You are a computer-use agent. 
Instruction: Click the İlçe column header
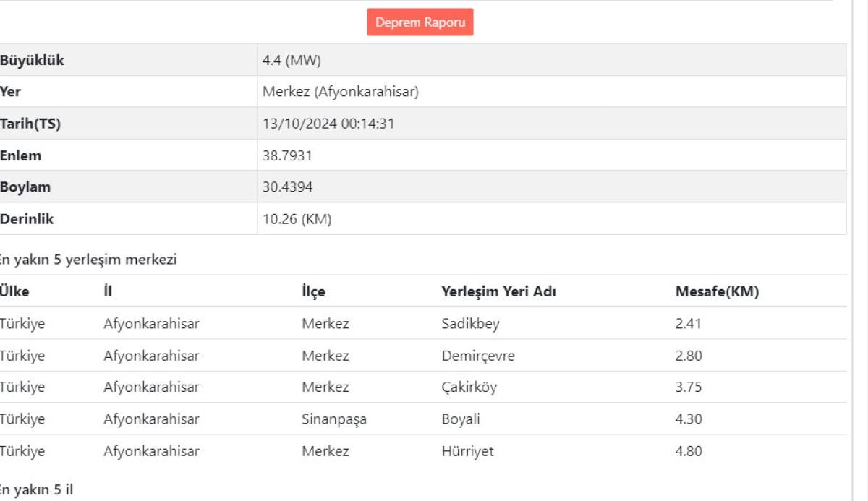point(313,292)
